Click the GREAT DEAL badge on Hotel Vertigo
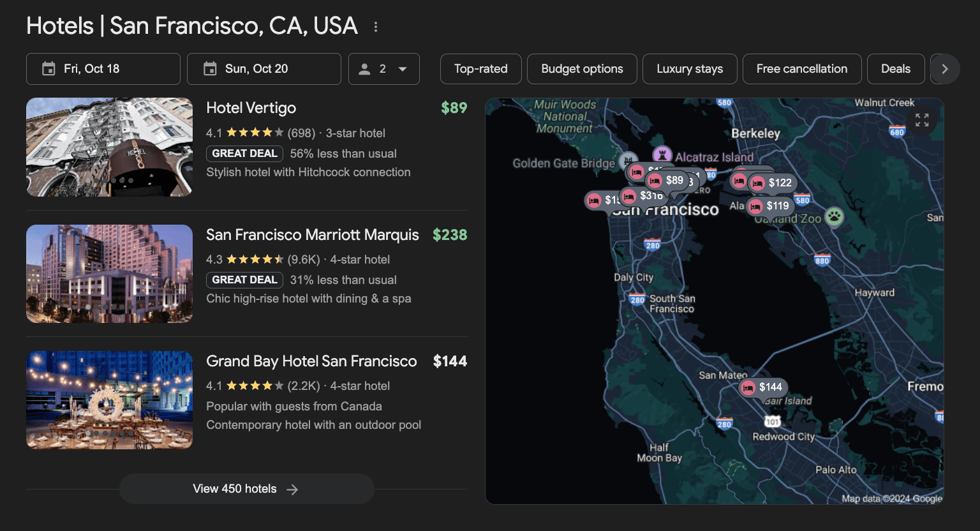The height and width of the screenshot is (531, 980). point(244,153)
